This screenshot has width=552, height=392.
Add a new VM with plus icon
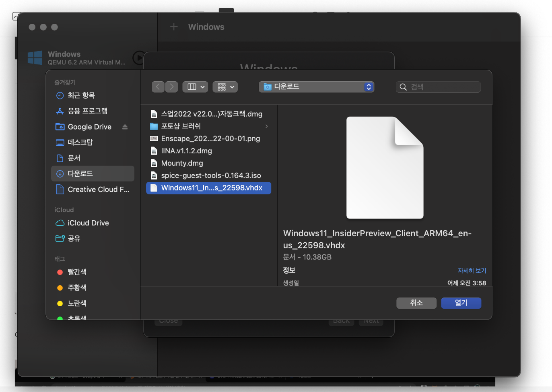click(174, 27)
